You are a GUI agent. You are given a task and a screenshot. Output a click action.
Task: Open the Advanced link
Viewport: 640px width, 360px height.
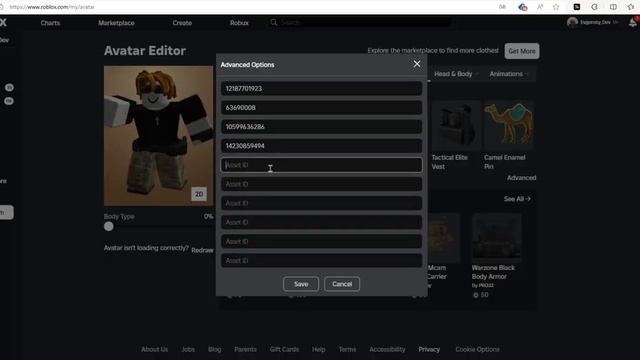pyautogui.click(x=521, y=178)
